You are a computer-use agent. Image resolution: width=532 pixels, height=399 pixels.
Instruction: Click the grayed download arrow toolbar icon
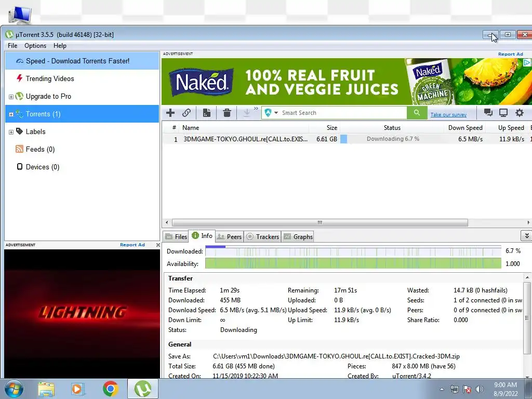[x=247, y=113]
